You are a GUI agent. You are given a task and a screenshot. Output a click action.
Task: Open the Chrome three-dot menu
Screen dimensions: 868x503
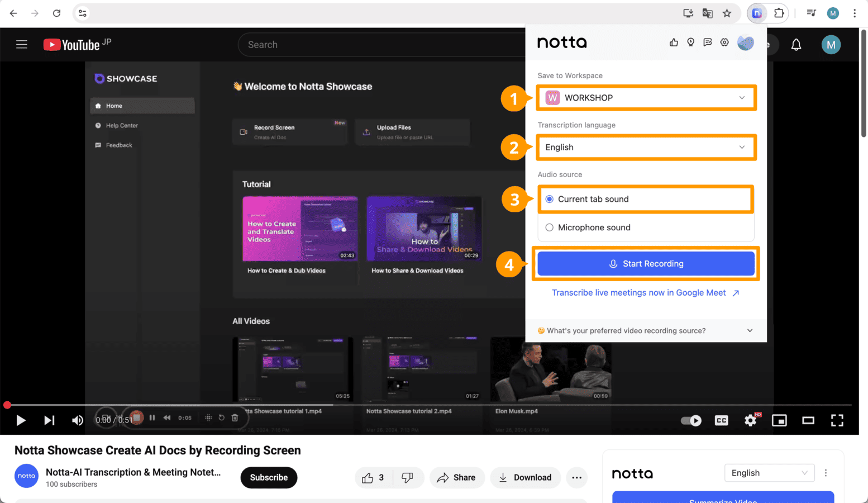tap(855, 13)
